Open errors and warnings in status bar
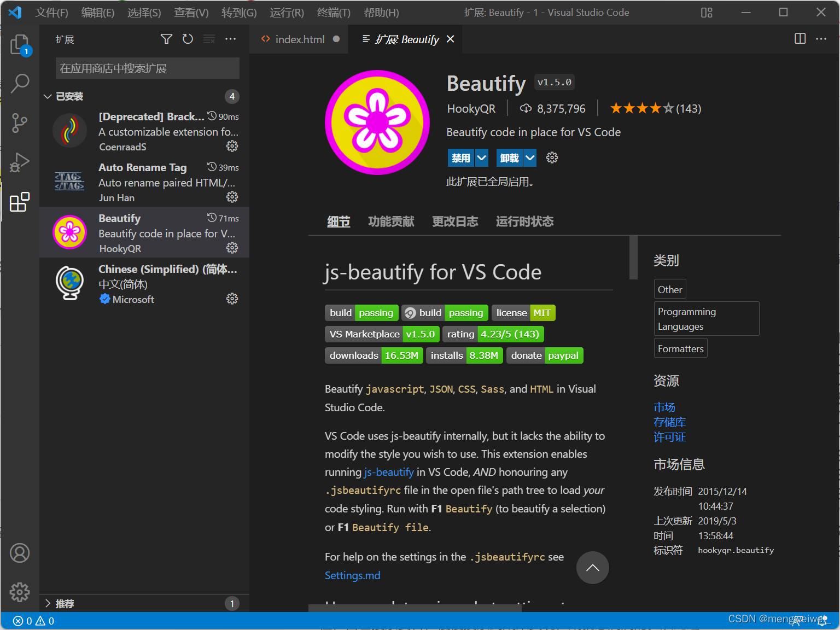Screen dimensions: 840x630 point(34,621)
